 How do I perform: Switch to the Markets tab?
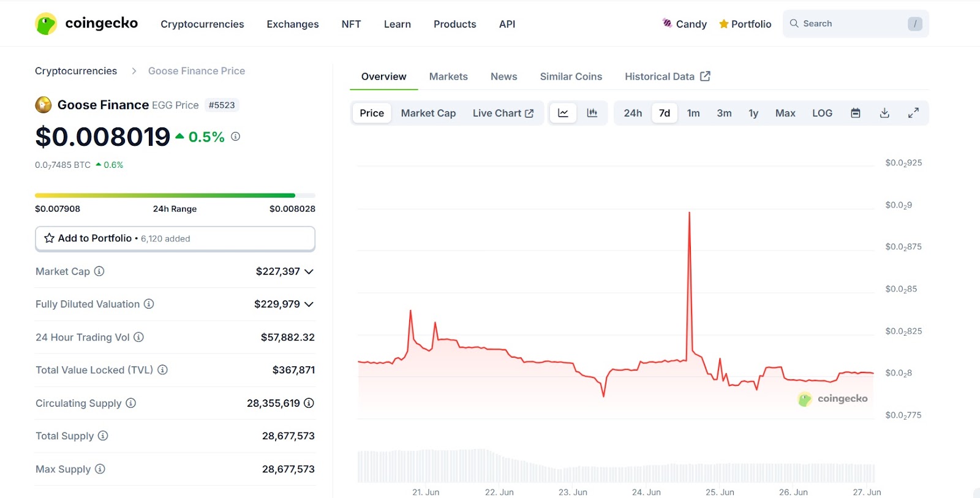[448, 77]
